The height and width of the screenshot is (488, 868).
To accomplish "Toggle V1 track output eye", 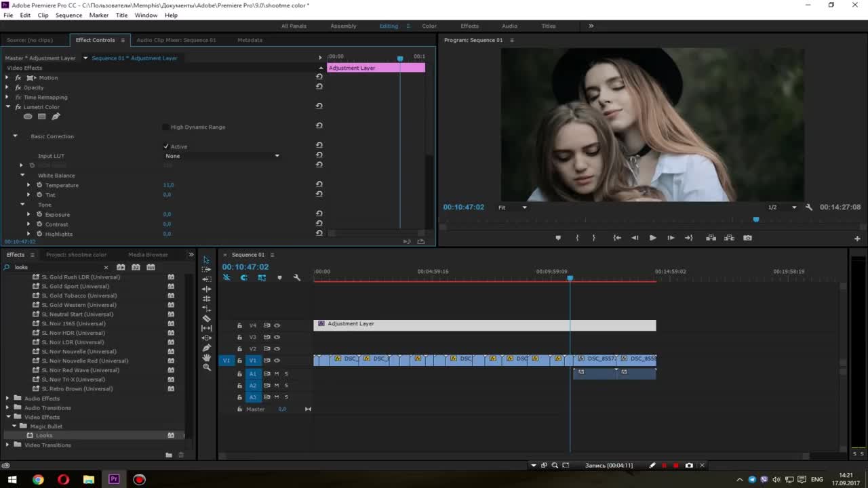I will 277,360.
